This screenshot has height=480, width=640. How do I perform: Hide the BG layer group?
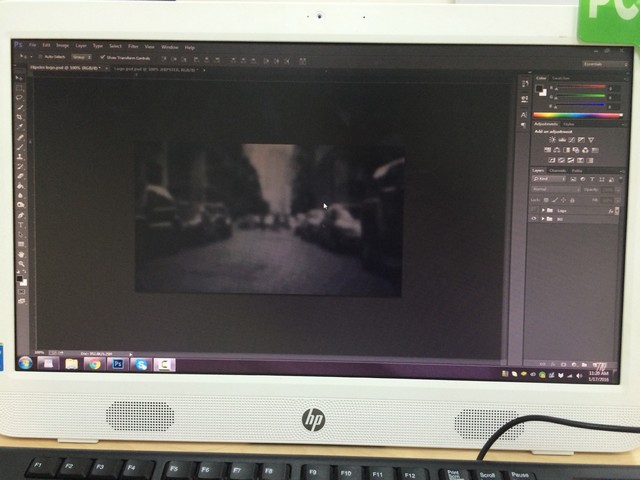(x=534, y=219)
